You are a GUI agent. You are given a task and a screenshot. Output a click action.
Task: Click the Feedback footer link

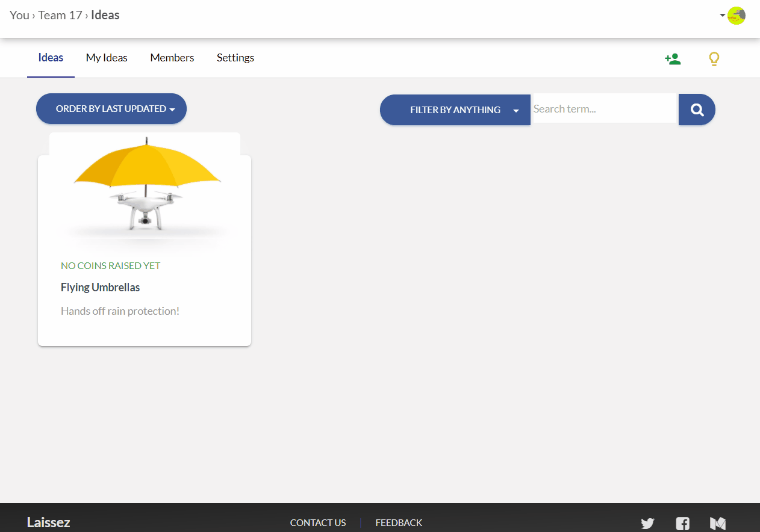click(399, 522)
